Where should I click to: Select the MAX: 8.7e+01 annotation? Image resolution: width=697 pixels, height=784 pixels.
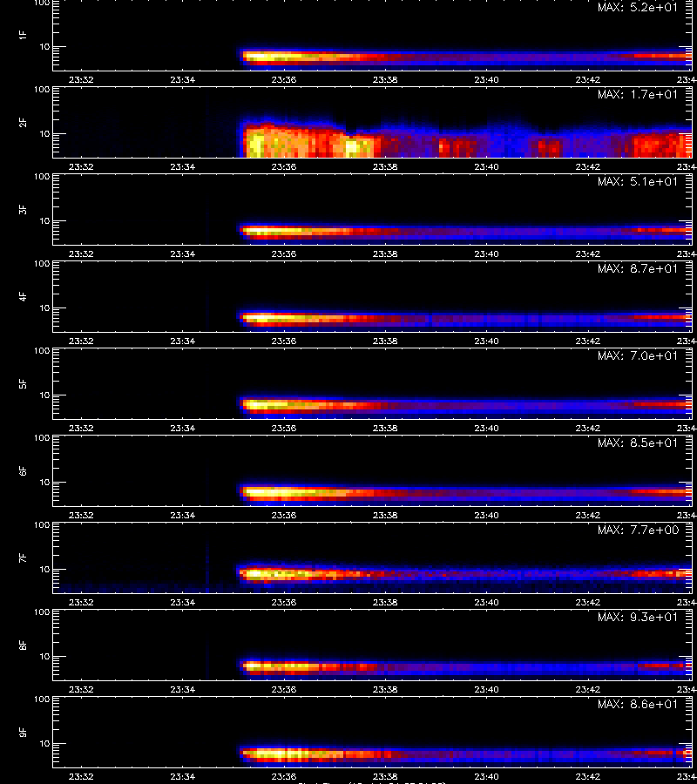click(x=638, y=268)
